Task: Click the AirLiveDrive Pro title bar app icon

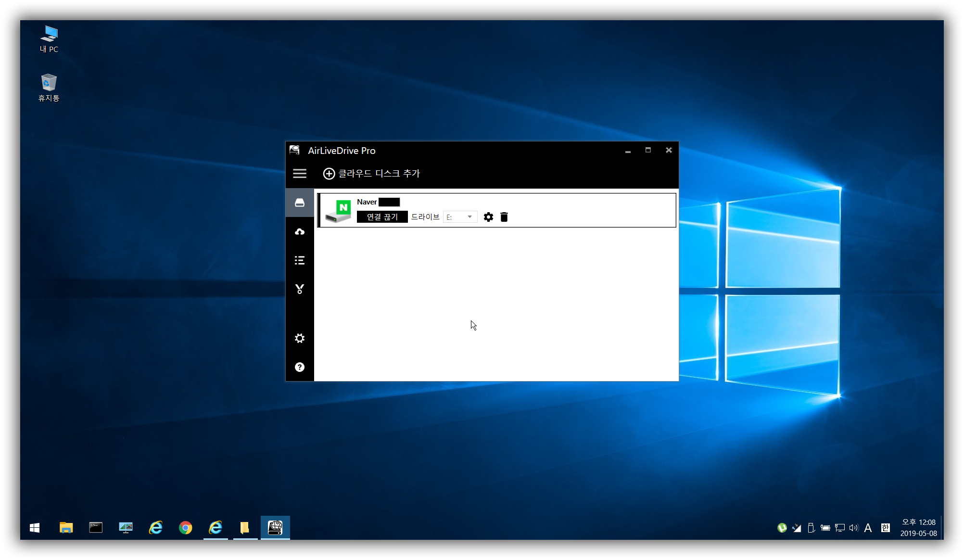Action: tap(294, 151)
